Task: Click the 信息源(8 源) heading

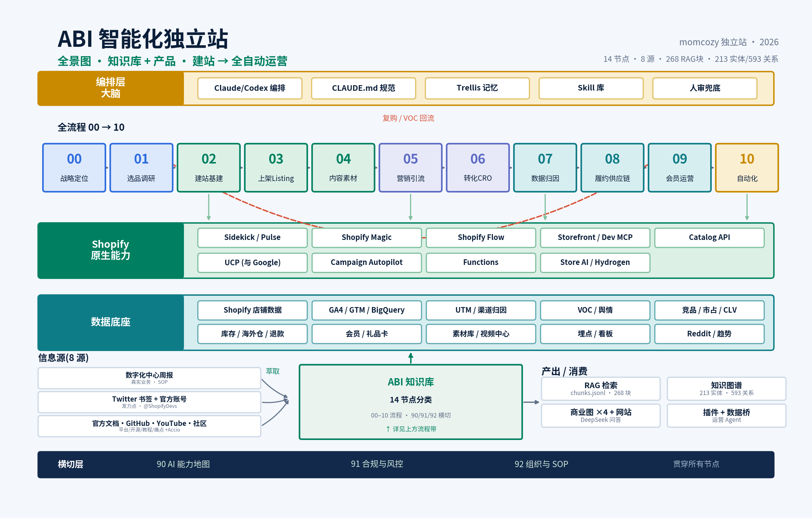Action: point(63,358)
